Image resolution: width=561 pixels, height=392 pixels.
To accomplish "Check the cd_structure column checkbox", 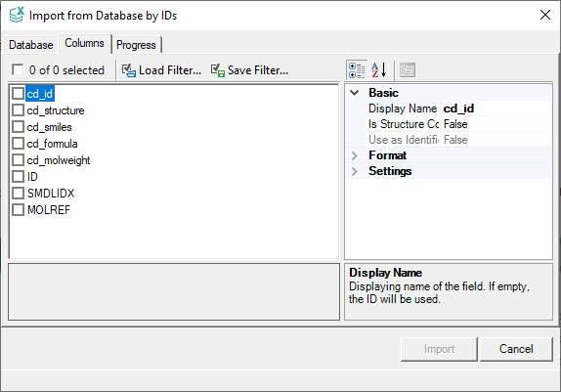I will pos(18,110).
